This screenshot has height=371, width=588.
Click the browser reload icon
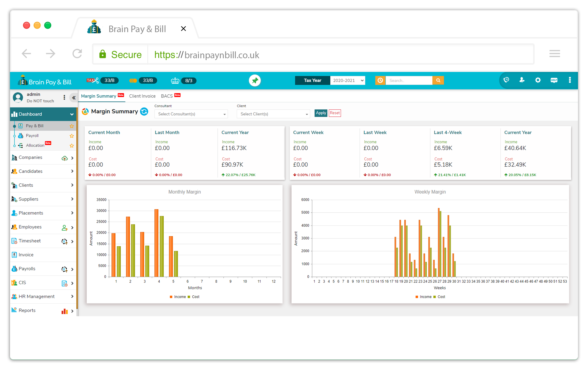coord(77,54)
